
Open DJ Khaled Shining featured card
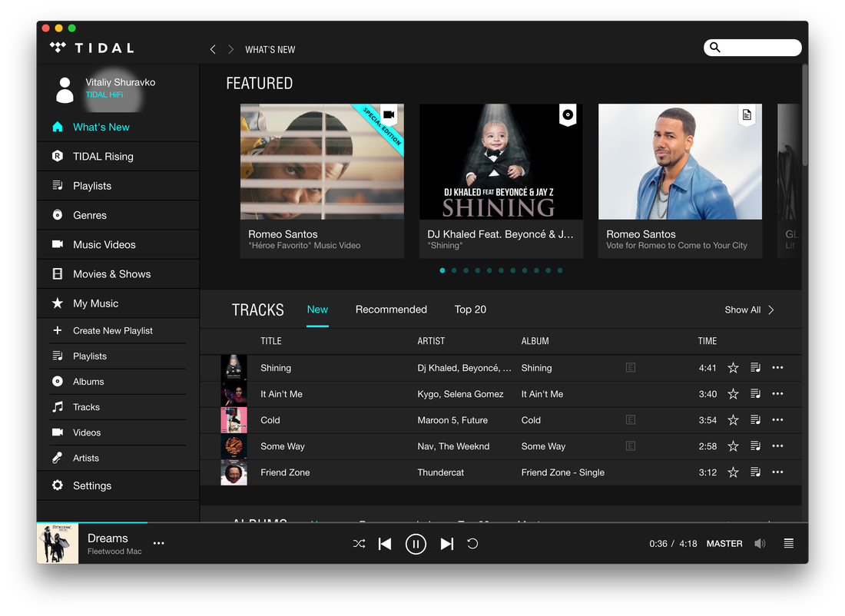(501, 181)
